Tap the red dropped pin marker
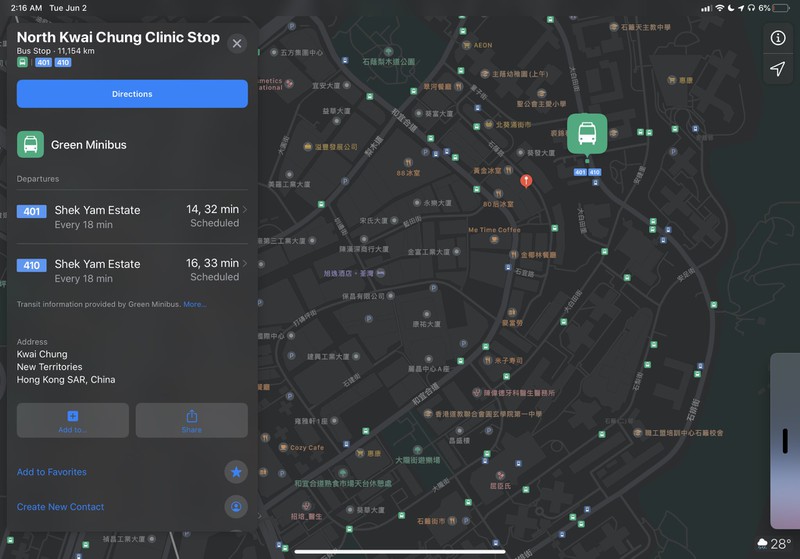The width and height of the screenshot is (800, 559). [x=526, y=181]
